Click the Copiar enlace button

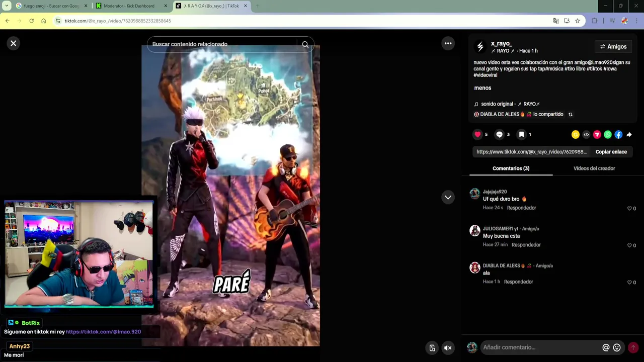click(611, 152)
